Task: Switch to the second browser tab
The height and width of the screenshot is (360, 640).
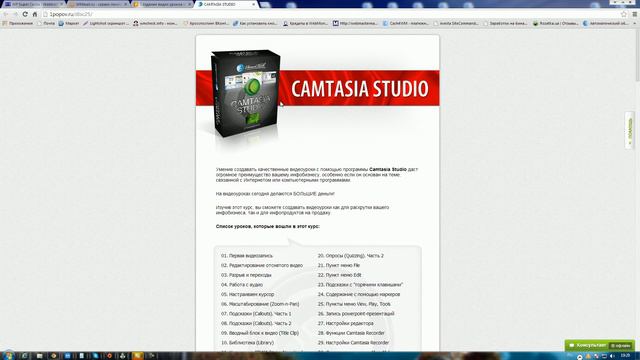Action: coord(98,4)
